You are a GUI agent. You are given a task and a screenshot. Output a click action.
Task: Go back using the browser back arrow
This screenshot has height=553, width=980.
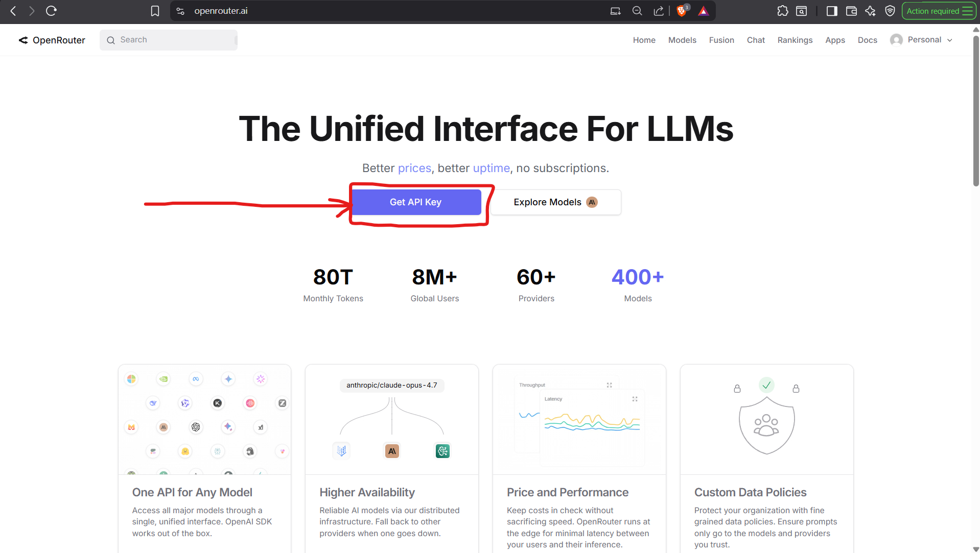coord(13,11)
